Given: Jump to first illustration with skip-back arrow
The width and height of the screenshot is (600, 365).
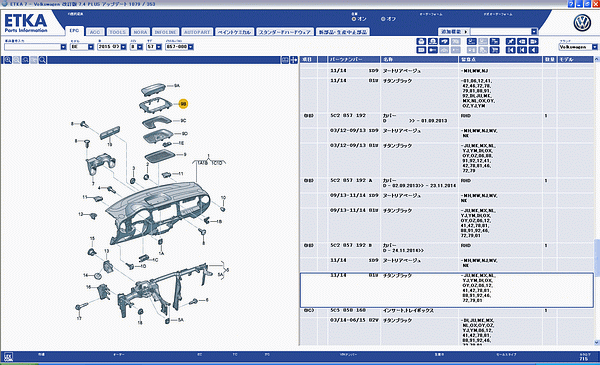Looking at the screenshot, I should (510, 50).
